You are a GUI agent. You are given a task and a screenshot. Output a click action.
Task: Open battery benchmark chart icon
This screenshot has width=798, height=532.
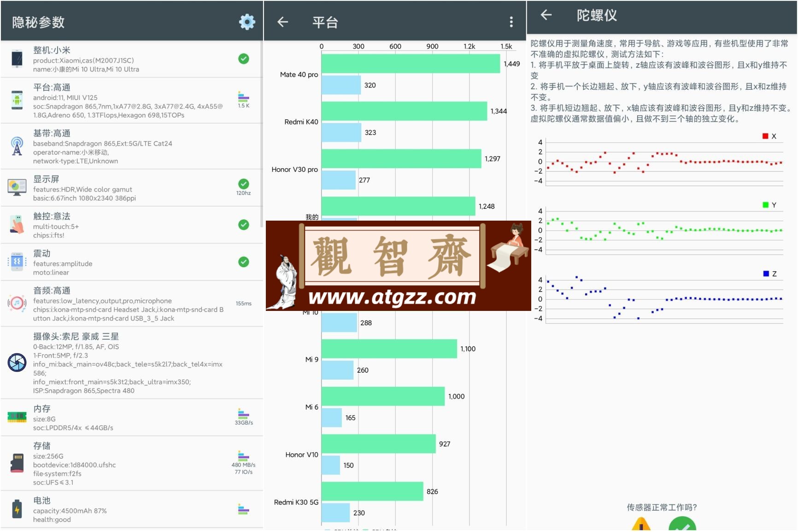click(x=243, y=509)
